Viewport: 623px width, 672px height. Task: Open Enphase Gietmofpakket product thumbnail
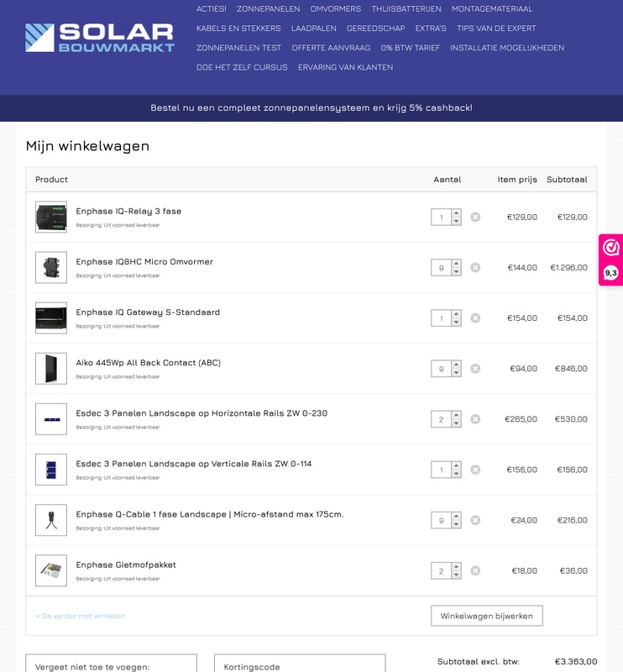point(51,571)
